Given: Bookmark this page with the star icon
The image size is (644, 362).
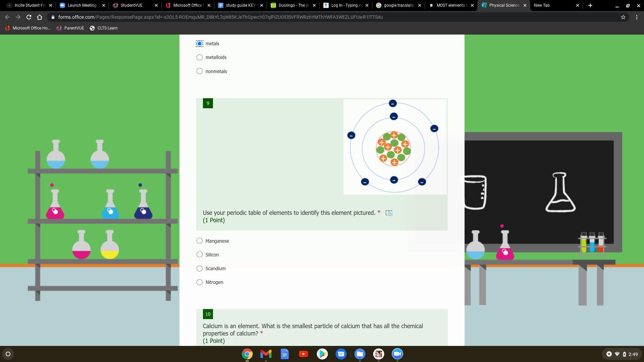Looking at the screenshot, I should point(623,17).
